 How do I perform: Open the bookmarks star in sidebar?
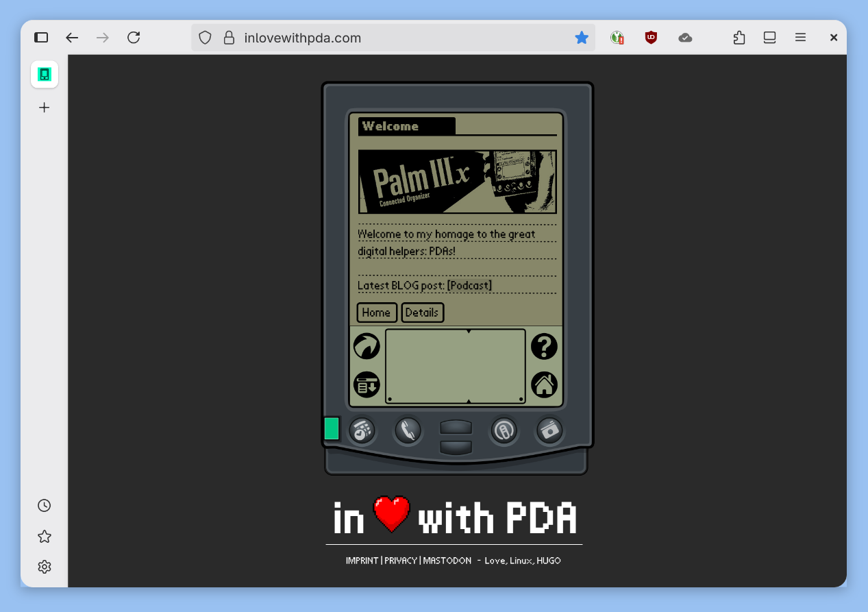pos(45,537)
